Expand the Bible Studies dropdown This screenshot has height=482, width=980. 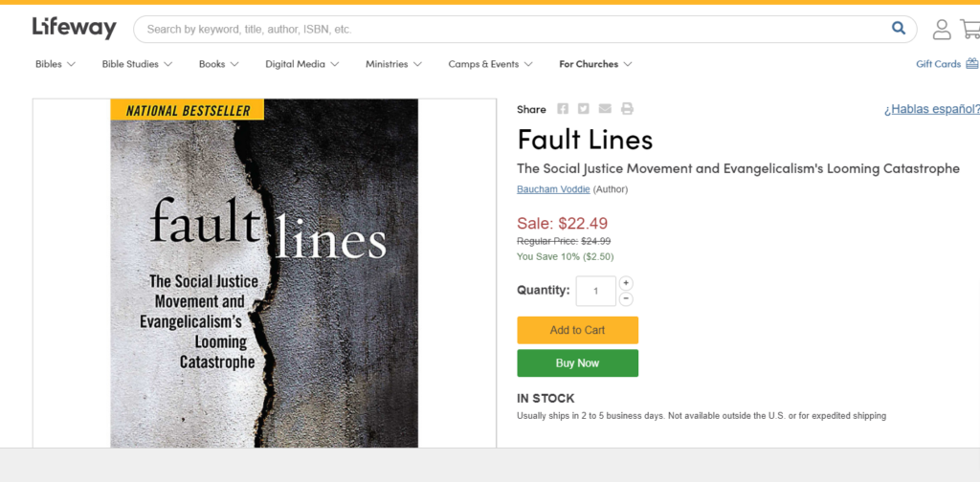(137, 64)
